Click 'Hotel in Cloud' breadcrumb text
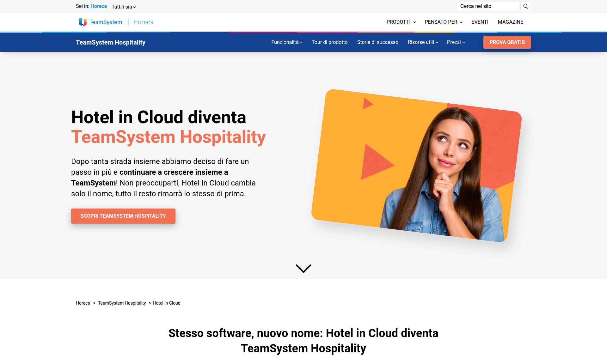The image size is (607, 364). 167,303
